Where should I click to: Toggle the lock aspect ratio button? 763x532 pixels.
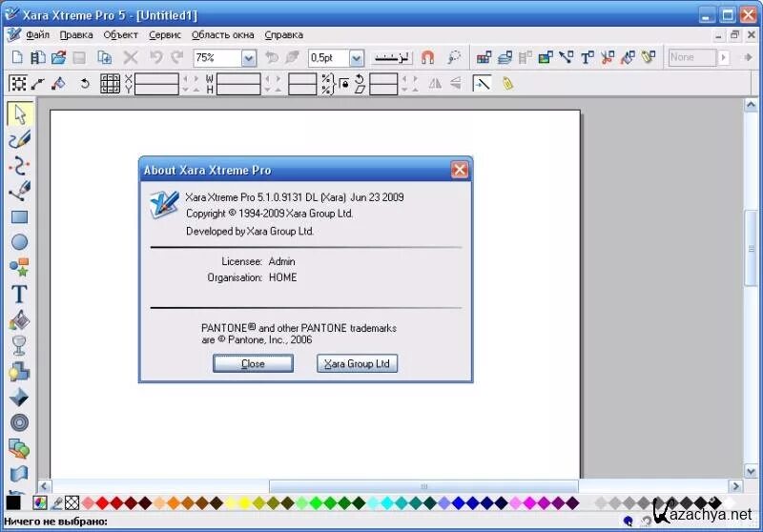(344, 84)
